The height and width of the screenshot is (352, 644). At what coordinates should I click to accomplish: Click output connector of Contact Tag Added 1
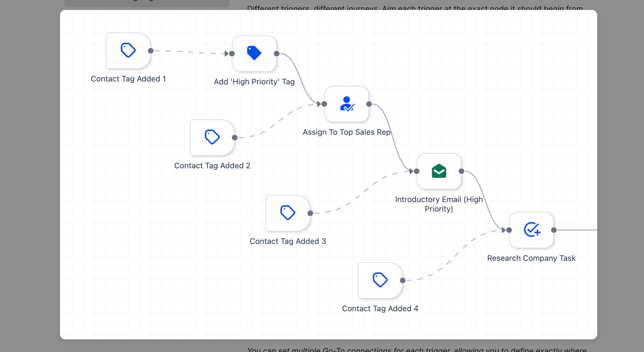[x=151, y=51]
